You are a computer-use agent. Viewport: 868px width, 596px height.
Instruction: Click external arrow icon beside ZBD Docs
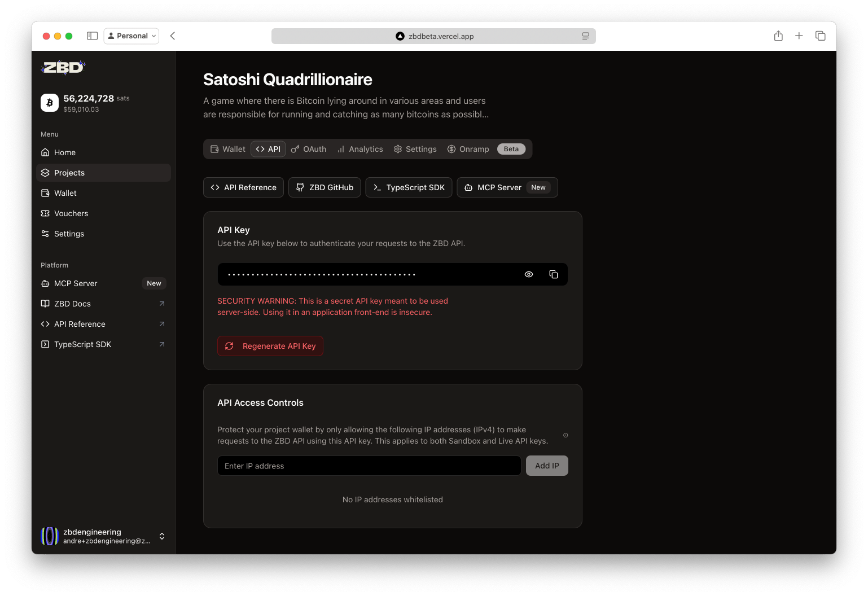pyautogui.click(x=162, y=304)
